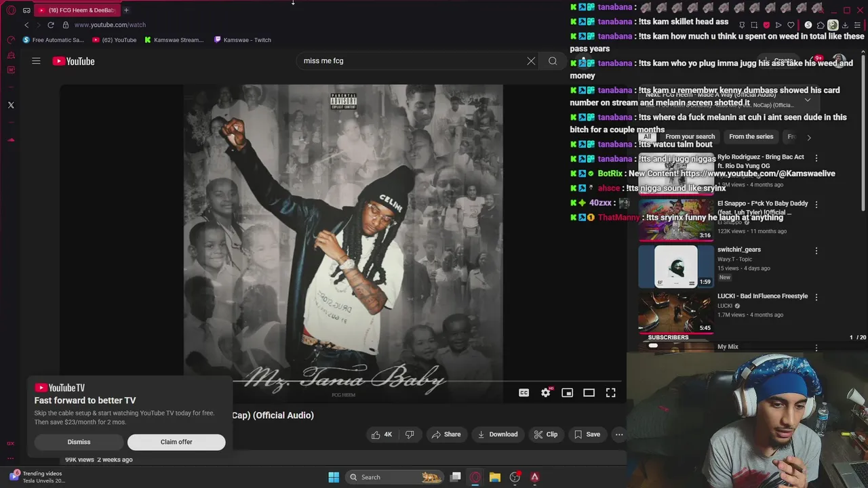This screenshot has height=488, width=868.
Task: Dismiss the YouTube TV promo
Action: tap(79, 442)
